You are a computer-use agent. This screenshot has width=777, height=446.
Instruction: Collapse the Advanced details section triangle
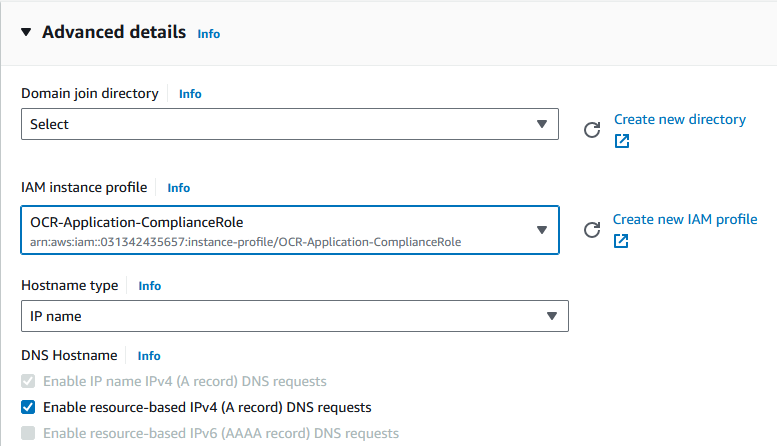click(x=26, y=32)
